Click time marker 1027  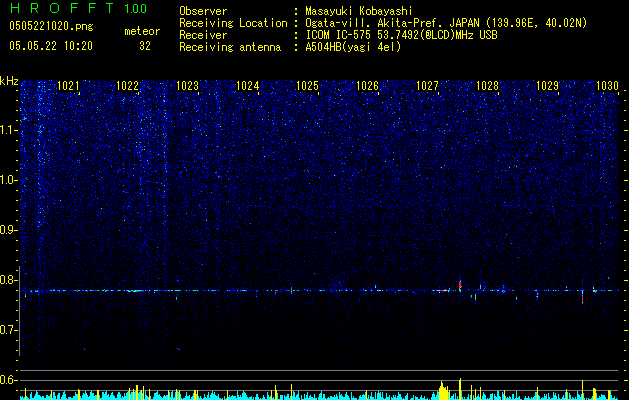[x=428, y=86]
